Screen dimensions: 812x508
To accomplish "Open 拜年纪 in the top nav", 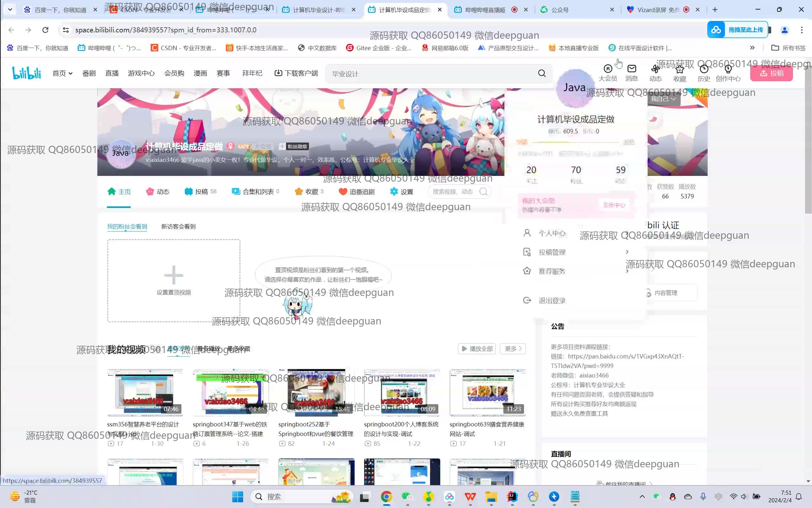I will [x=252, y=73].
